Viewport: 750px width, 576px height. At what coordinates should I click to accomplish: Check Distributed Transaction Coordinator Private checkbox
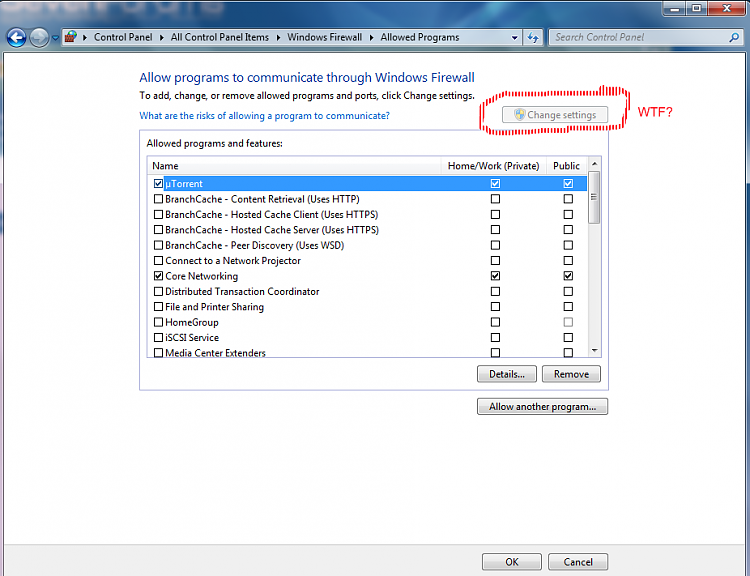point(495,291)
